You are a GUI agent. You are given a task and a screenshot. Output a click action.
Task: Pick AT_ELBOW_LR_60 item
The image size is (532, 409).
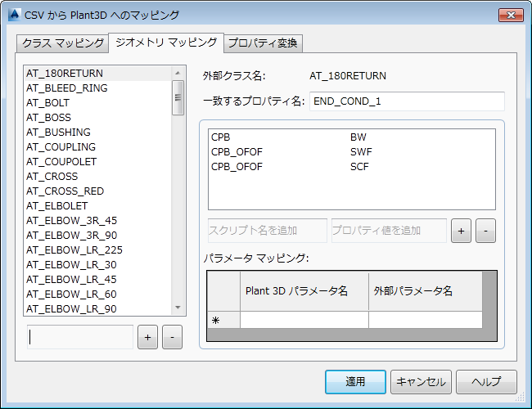click(97, 294)
